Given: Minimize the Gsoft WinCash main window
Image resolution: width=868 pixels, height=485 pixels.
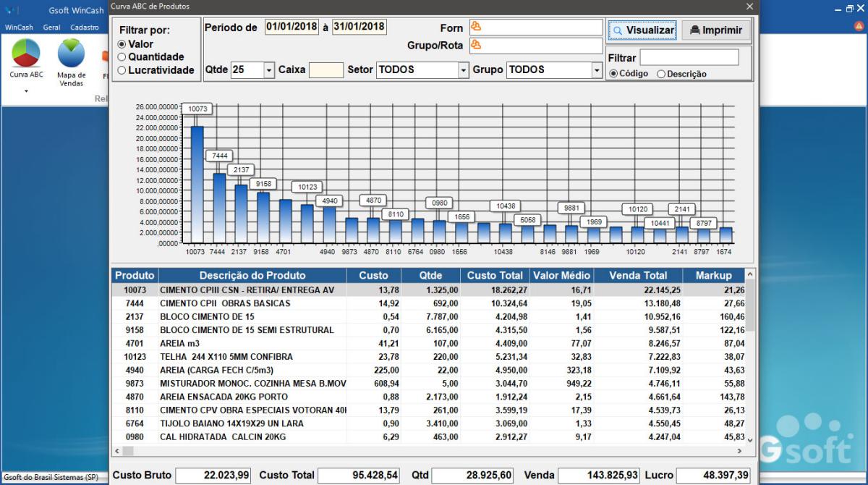Looking at the screenshot, I should 838,9.
